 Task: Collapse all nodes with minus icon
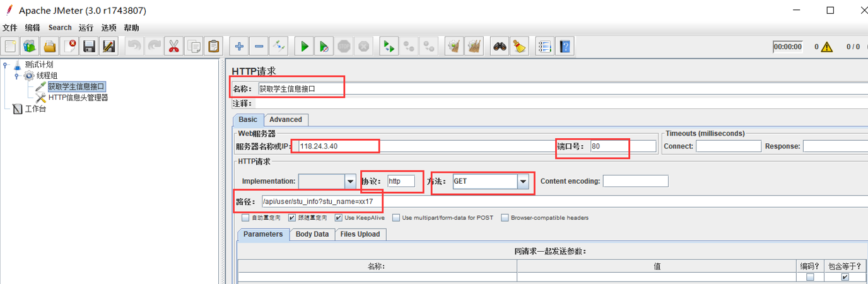pos(259,46)
